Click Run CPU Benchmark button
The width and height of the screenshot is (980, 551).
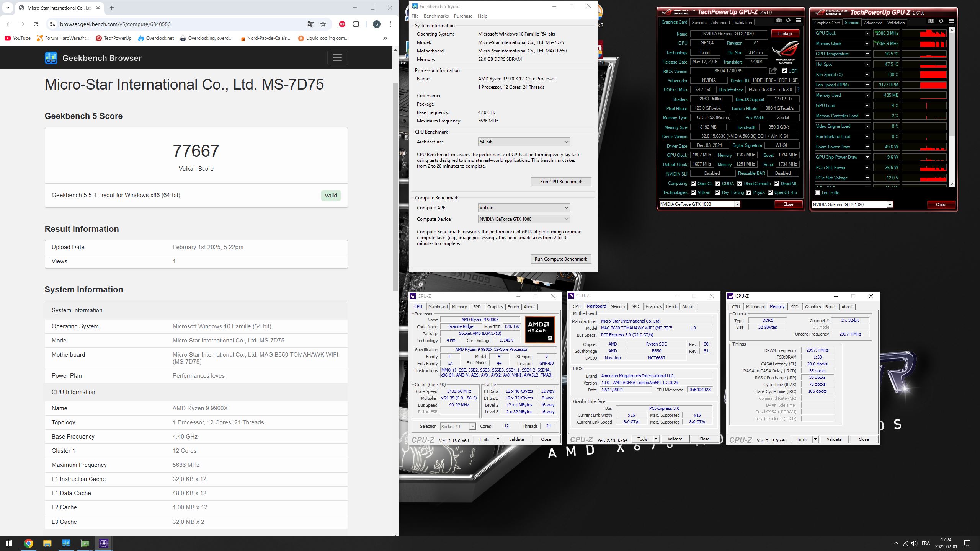pyautogui.click(x=561, y=182)
